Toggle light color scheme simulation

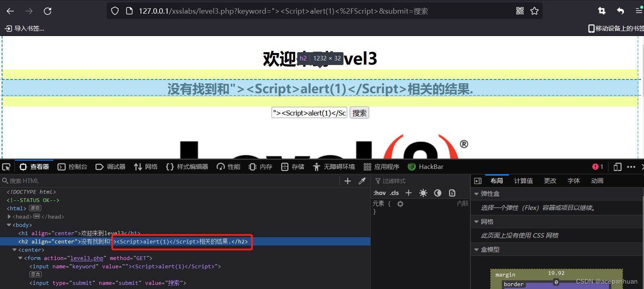[423, 193]
